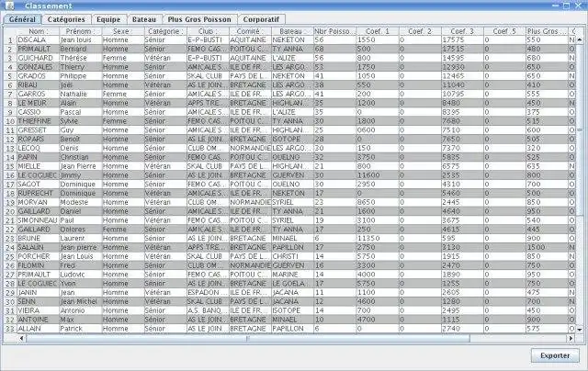
Task: Click horizontal scrollbar right arrow
Action: (571, 338)
